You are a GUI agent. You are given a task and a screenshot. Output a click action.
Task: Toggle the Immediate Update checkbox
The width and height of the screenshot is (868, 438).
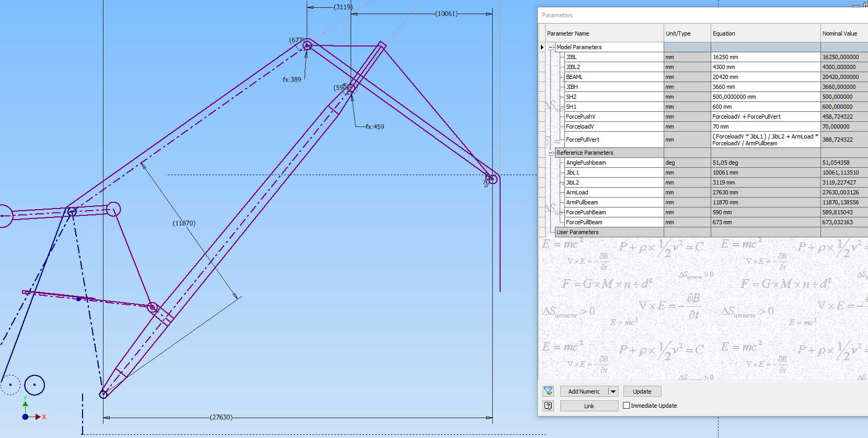click(626, 406)
